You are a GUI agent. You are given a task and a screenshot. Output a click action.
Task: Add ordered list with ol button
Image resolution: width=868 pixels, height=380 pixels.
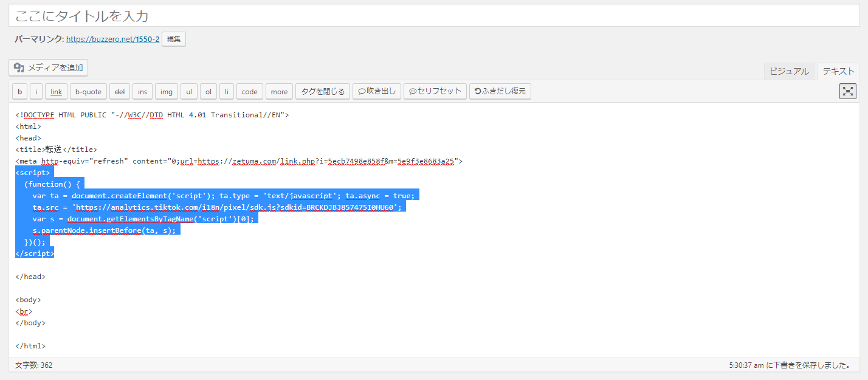pos(208,92)
